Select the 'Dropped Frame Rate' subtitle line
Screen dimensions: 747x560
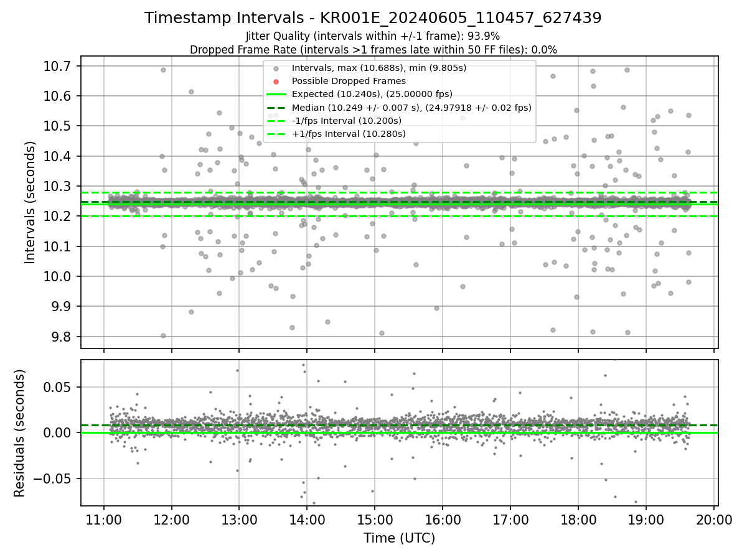[x=373, y=50]
